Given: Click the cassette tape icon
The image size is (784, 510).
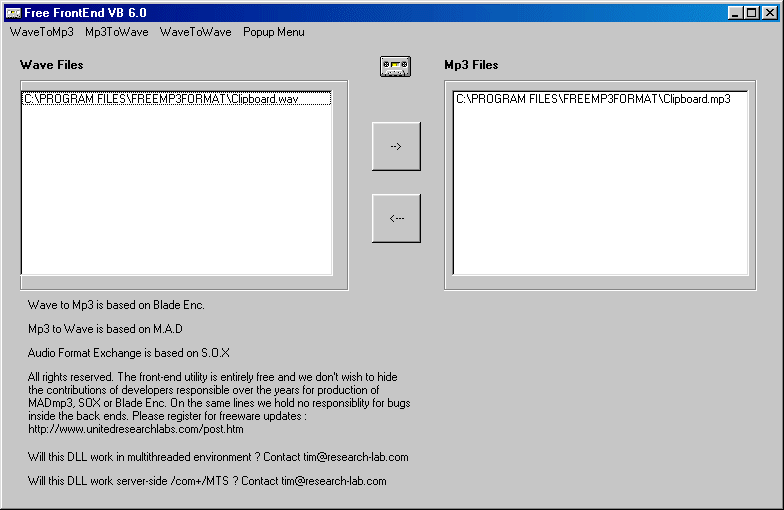Looking at the screenshot, I should point(396,66).
